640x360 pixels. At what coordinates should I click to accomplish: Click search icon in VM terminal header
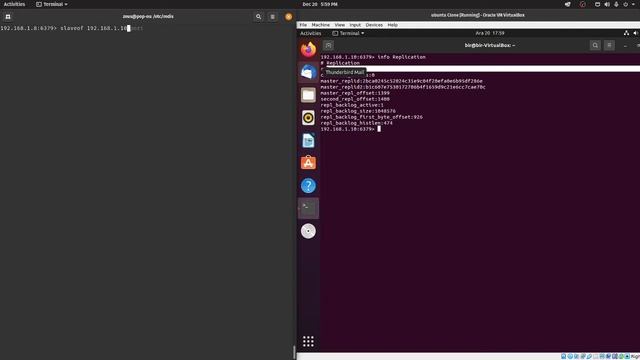pyautogui.click(x=595, y=45)
